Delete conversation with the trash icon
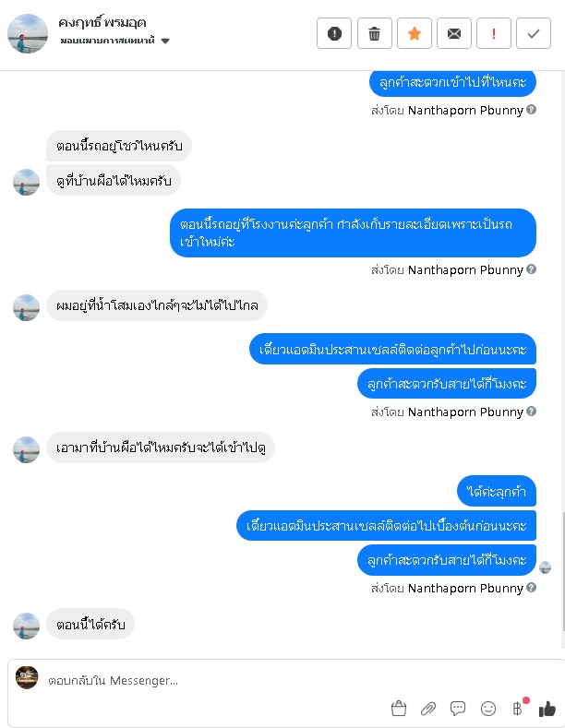Viewport: 565px width, 728px height. tap(375, 33)
